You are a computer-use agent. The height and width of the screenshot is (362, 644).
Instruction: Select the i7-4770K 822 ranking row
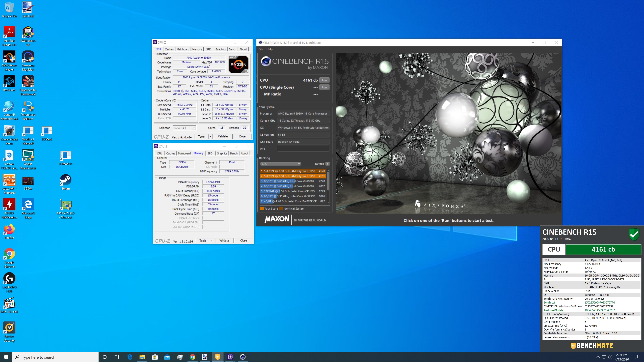point(293,201)
